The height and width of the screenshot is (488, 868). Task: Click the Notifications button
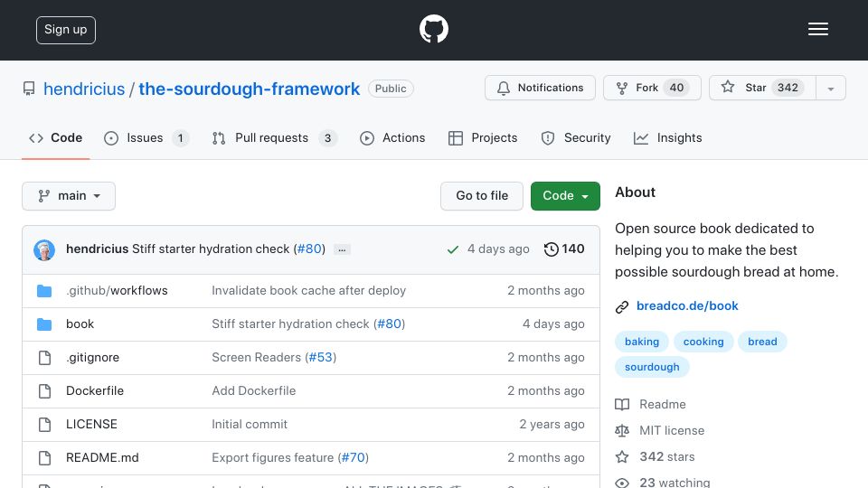[540, 88]
